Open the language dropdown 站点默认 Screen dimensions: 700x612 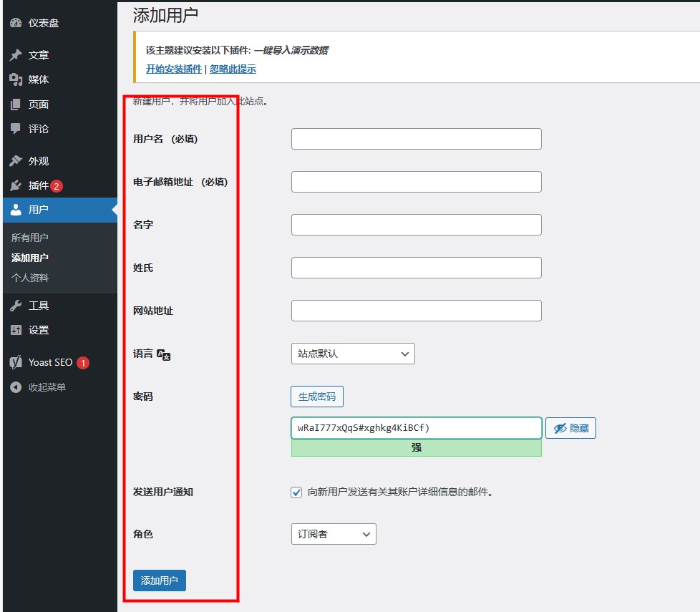pyautogui.click(x=353, y=354)
